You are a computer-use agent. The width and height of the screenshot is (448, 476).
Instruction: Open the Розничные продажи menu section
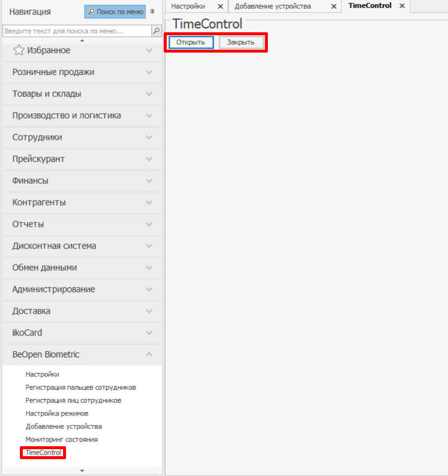pyautogui.click(x=82, y=72)
